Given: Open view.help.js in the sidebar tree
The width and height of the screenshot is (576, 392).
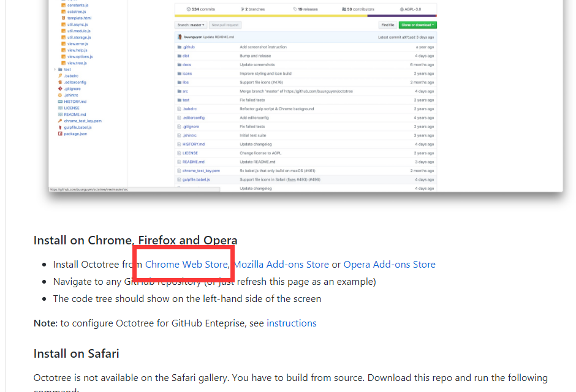Looking at the screenshot, I should pyautogui.click(x=77, y=50).
